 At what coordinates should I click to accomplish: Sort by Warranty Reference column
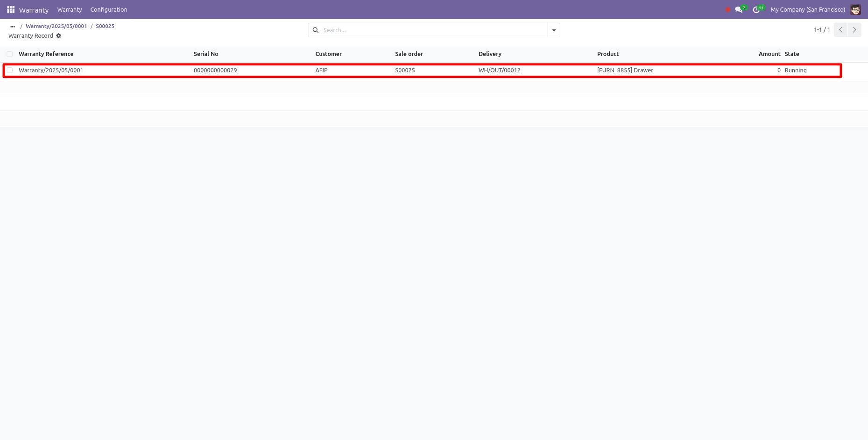click(x=46, y=54)
